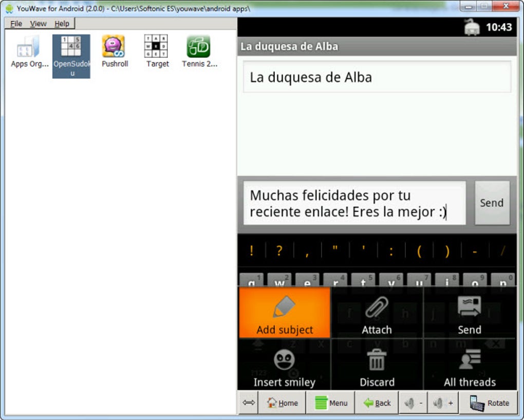524x420 pixels.
Task: Click the message text input field
Action: pyautogui.click(x=354, y=203)
